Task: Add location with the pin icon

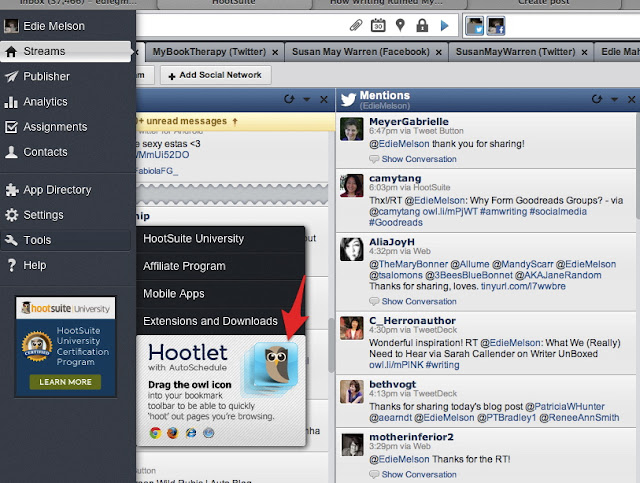Action: (400, 25)
